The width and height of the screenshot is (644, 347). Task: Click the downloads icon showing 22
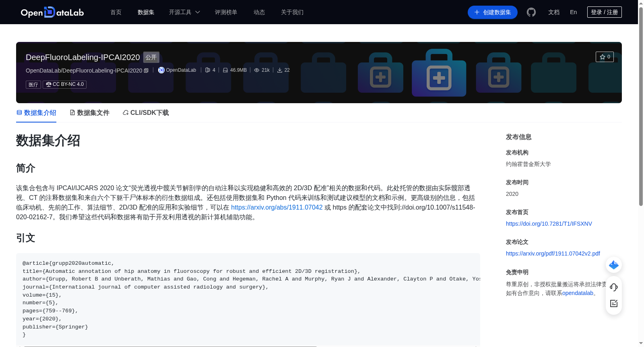(280, 70)
